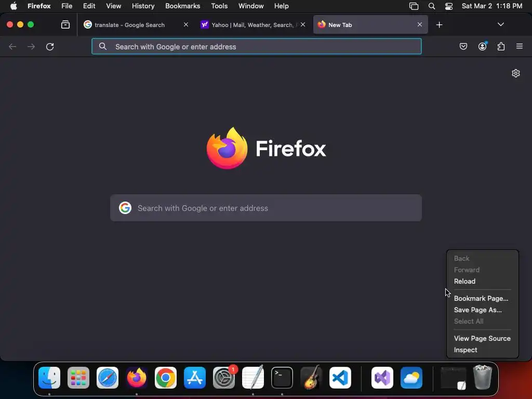Viewport: 532px width, 399px height.
Task: Open GarageBand from the dock
Action: click(311, 378)
